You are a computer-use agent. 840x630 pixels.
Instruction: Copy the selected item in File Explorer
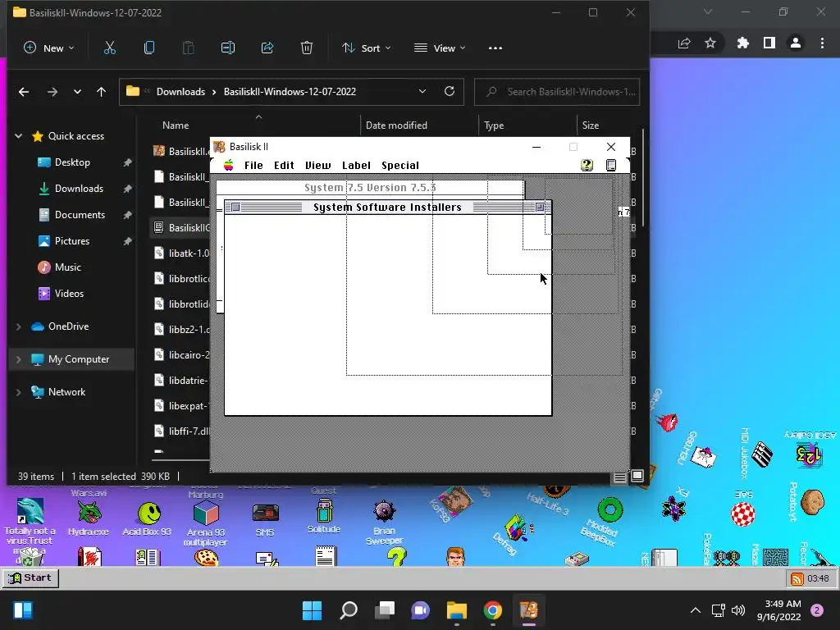click(x=149, y=48)
